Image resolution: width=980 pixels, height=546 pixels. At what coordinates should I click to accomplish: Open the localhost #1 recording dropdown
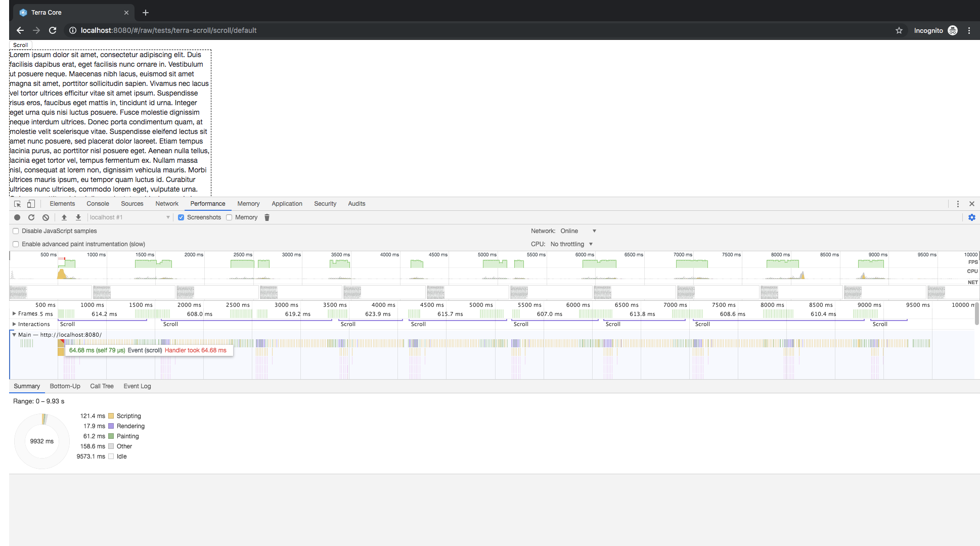(130, 217)
